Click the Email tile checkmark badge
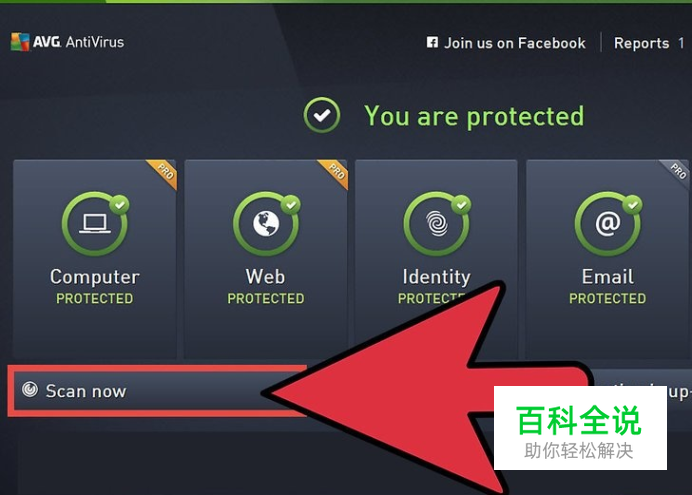The height and width of the screenshot is (495, 692). 632,204
